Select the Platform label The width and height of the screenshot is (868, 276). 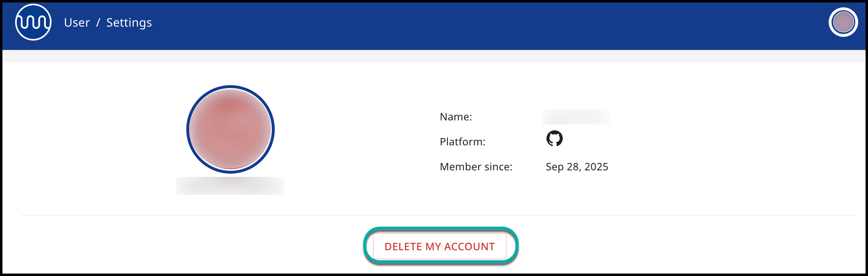(x=462, y=142)
